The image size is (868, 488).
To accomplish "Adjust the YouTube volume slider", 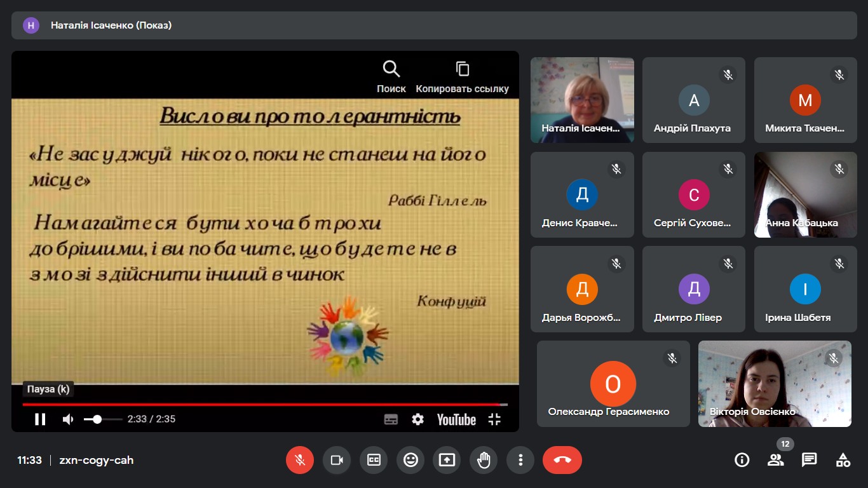I will tap(103, 419).
